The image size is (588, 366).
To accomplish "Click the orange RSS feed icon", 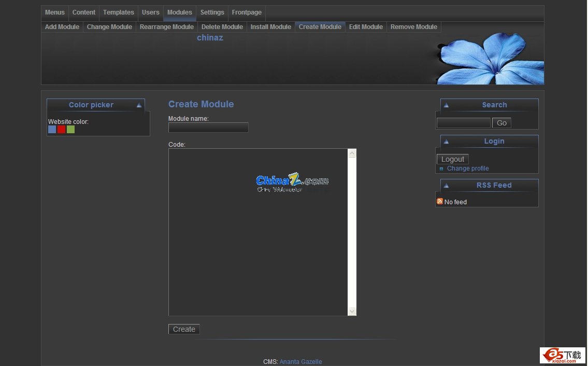I will coord(440,202).
